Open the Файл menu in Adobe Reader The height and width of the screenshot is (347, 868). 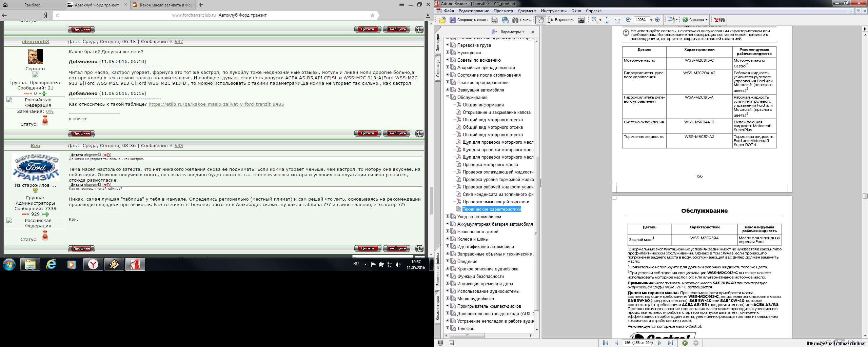[x=449, y=11]
